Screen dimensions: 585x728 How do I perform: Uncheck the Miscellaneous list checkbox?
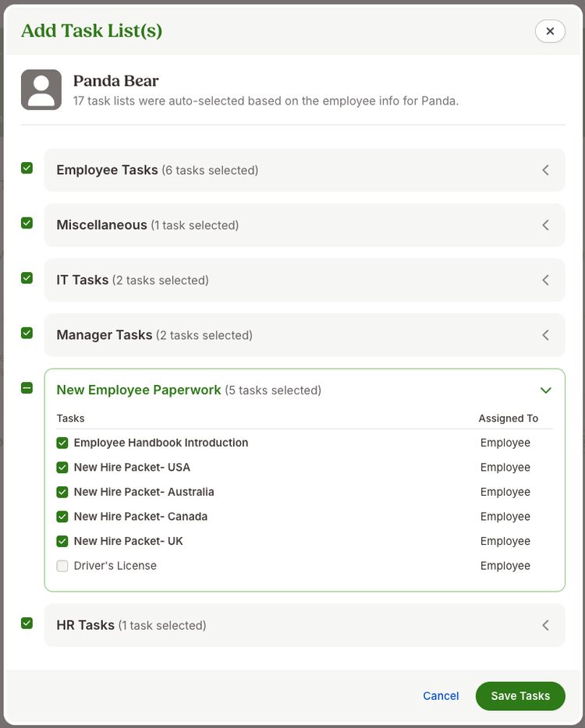[27, 223]
